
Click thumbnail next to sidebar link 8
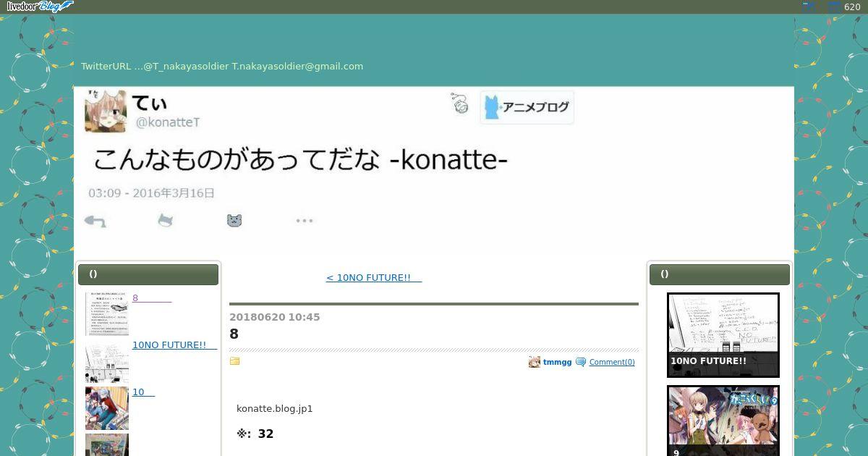(107, 314)
